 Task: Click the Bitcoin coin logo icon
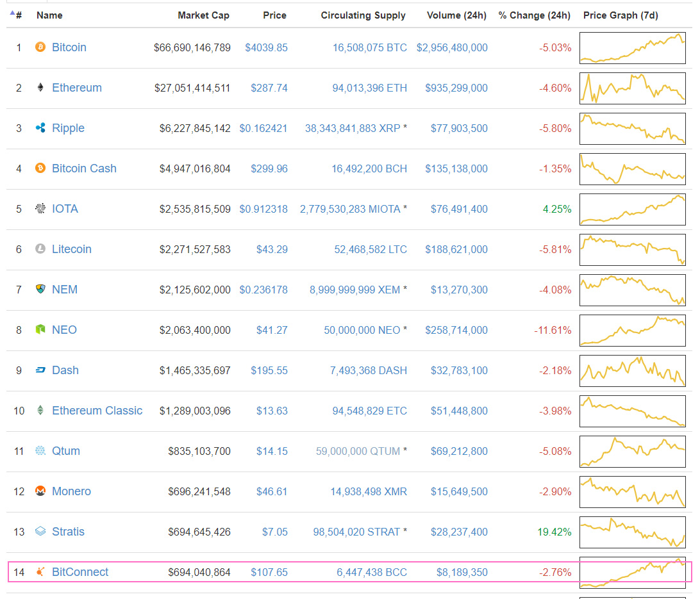point(40,47)
